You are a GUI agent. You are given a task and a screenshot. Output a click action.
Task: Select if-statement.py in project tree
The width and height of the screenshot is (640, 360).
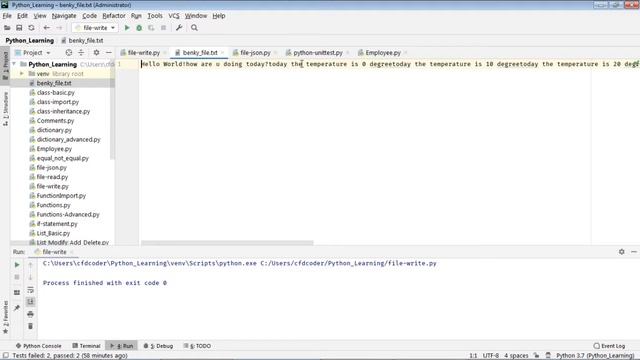pyautogui.click(x=57, y=224)
